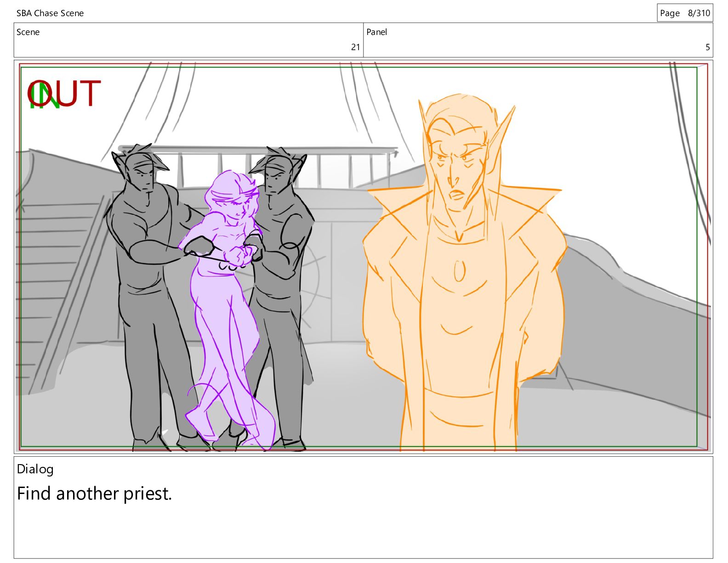The image size is (728, 563).
Task: Click the storyboard panel drawing
Action: pos(364,257)
